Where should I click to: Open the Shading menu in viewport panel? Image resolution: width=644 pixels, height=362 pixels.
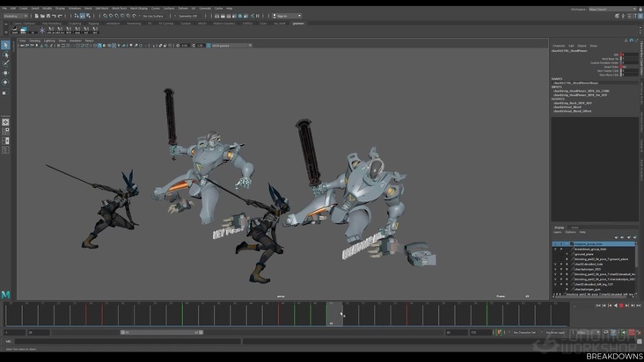pyautogui.click(x=36, y=40)
